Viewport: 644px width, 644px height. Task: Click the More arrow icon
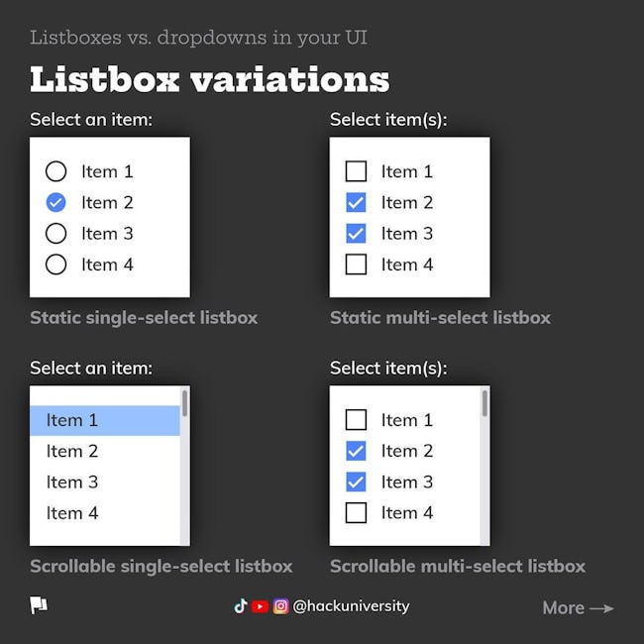click(x=601, y=608)
